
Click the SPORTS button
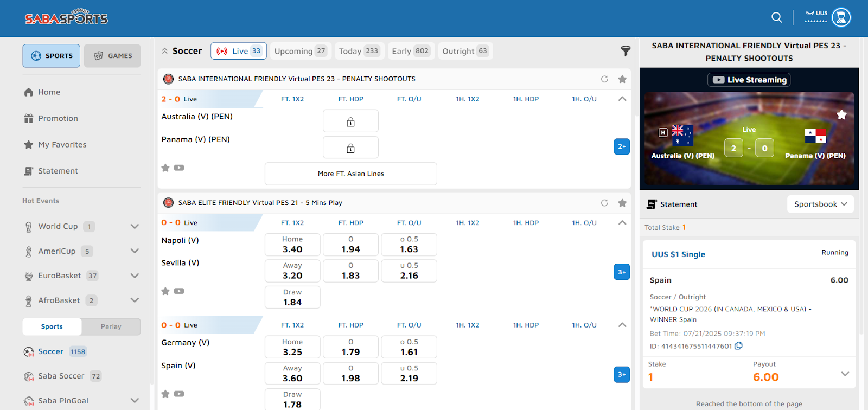coord(52,56)
